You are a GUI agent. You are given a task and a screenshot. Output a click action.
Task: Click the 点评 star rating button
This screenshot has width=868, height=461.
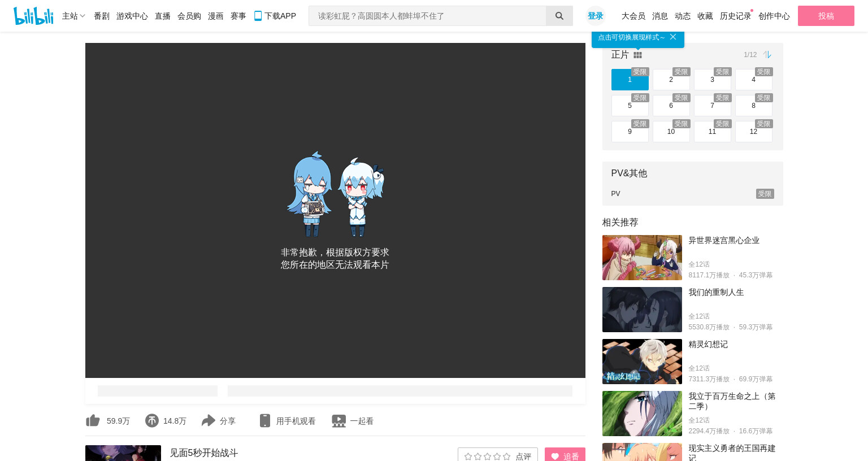pos(498,455)
